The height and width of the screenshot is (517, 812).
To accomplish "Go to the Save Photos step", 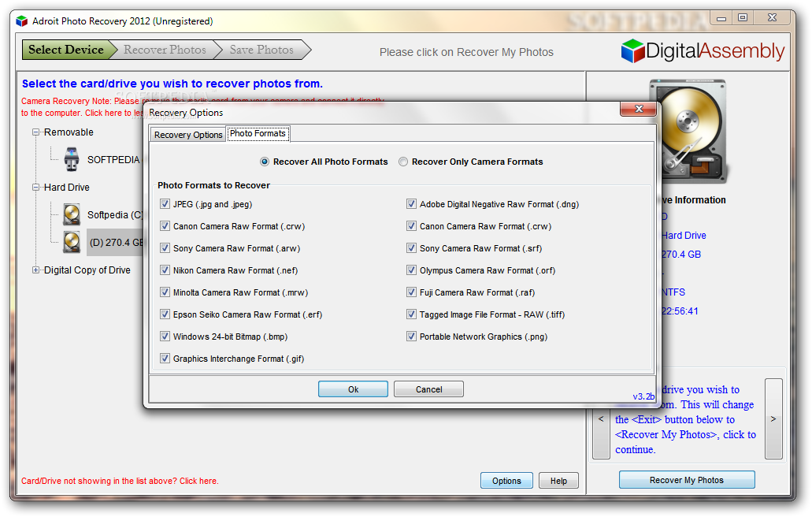I will tap(261, 50).
